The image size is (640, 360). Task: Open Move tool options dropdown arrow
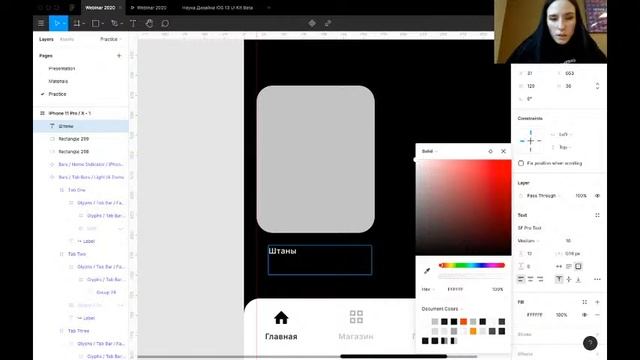(64, 24)
